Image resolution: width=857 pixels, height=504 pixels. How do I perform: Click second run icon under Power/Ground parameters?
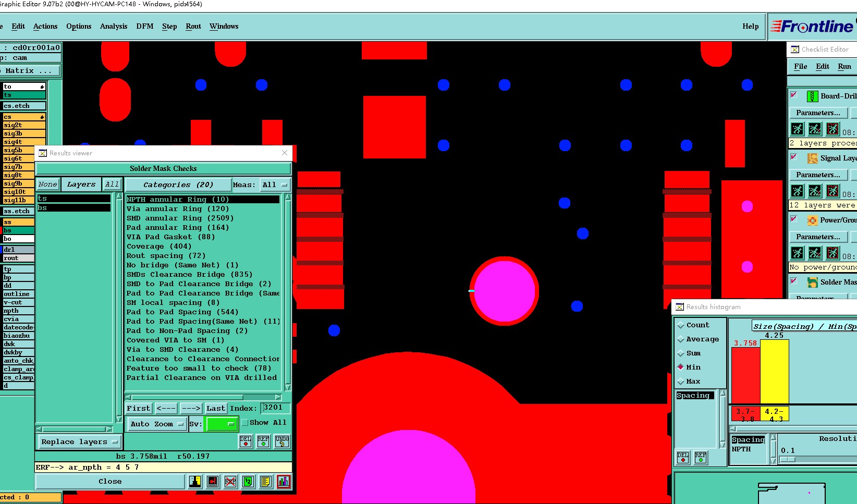tap(815, 253)
